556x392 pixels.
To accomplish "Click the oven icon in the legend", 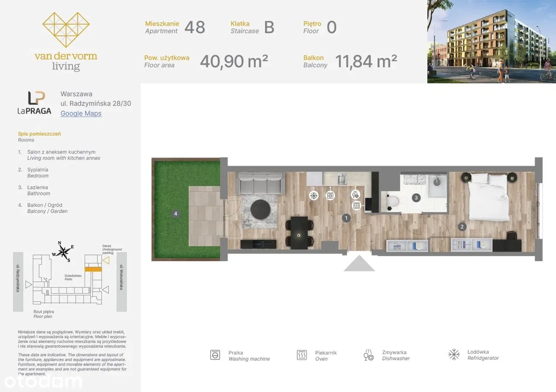I will tap(302, 355).
